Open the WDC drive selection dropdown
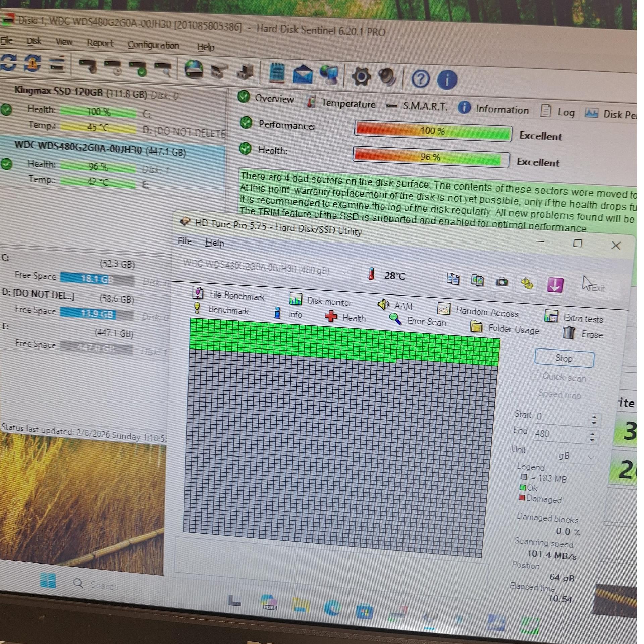This screenshot has width=644, height=644. click(x=345, y=272)
